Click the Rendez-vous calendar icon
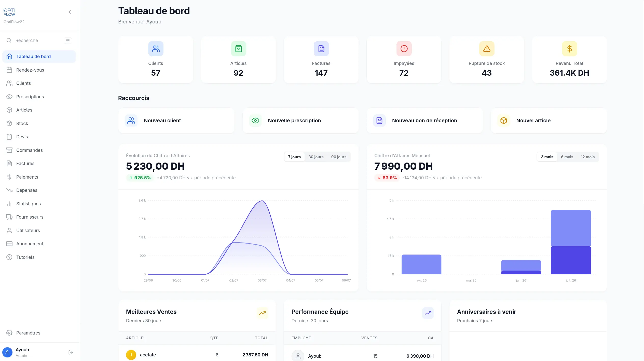Screen dimensions: 644x361 coord(9,70)
